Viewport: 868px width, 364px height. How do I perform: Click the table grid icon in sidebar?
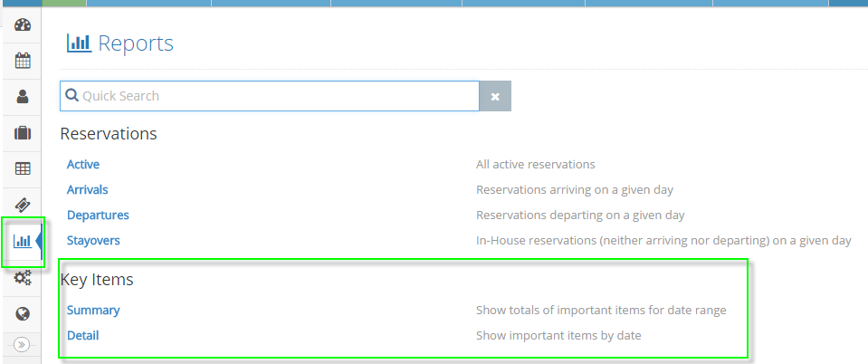[23, 168]
